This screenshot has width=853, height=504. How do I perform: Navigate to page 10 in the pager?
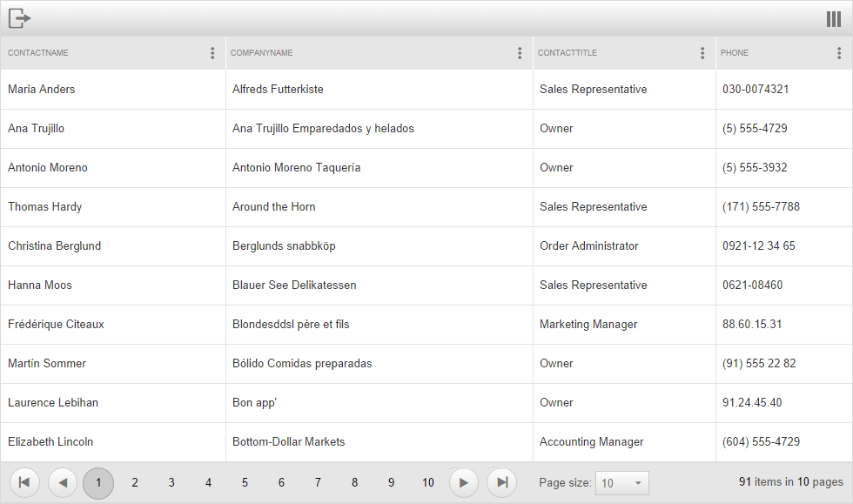tap(427, 483)
